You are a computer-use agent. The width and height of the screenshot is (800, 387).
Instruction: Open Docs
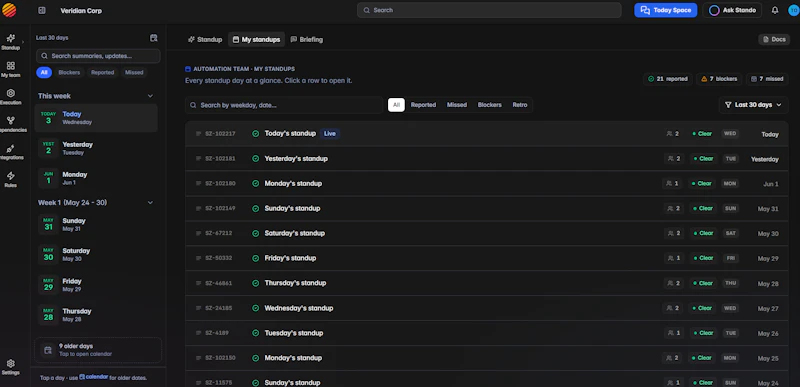(x=773, y=39)
